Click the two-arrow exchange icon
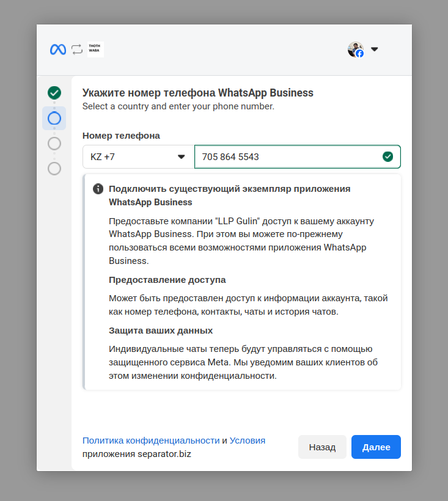Image resolution: width=448 pixels, height=501 pixels. 76,49
